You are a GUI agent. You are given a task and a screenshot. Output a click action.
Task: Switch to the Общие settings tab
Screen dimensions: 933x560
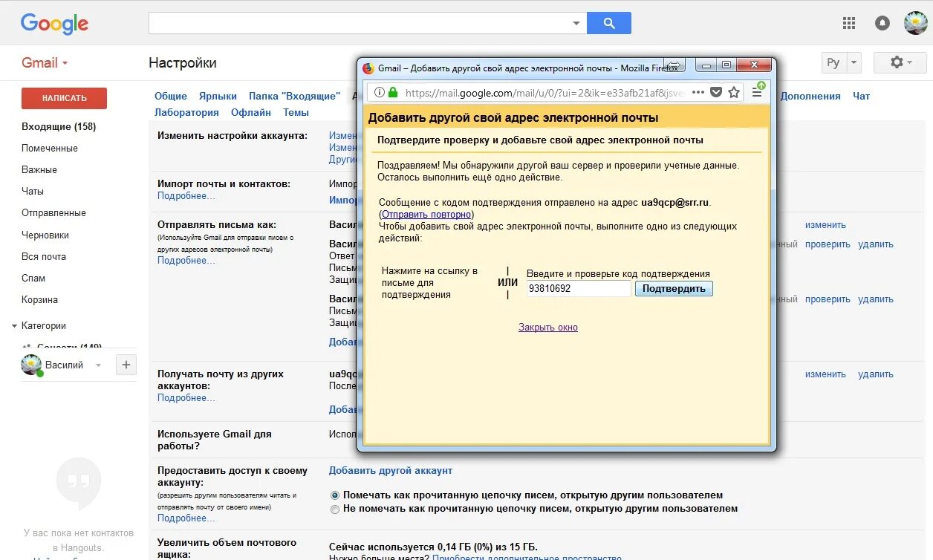pos(171,96)
